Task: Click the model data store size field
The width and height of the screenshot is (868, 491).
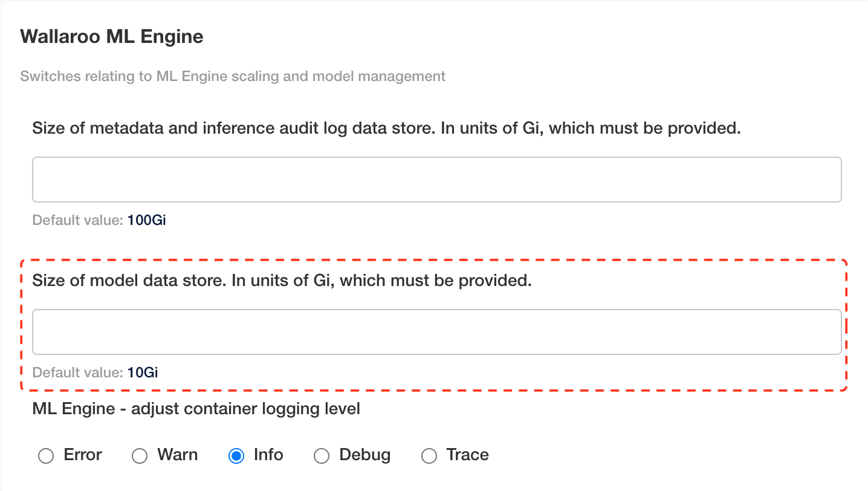Action: point(436,332)
